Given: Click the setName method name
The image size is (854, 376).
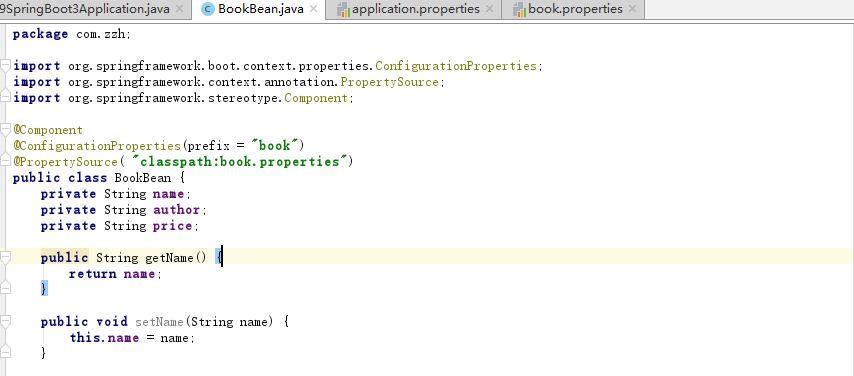Looking at the screenshot, I should [x=159, y=322].
